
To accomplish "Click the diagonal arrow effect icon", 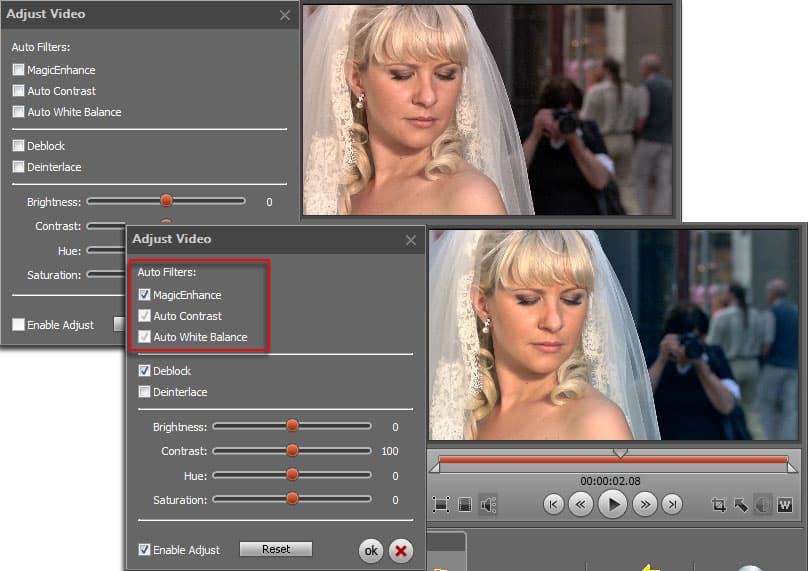I will 741,505.
